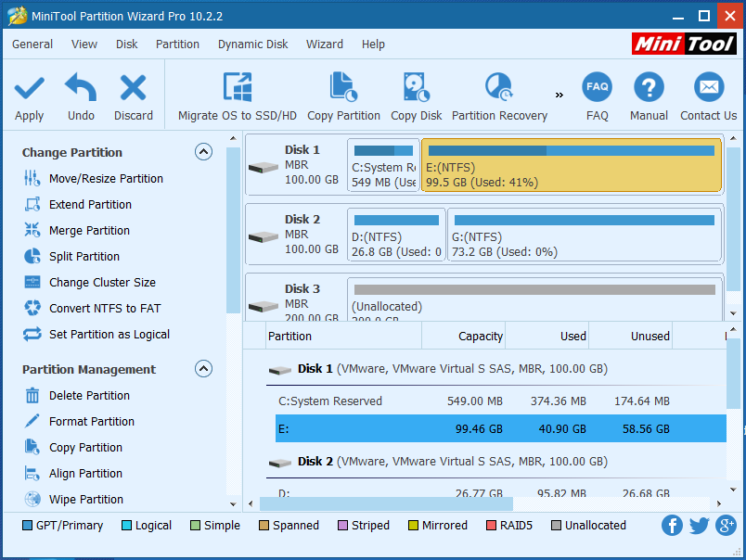Screen dimensions: 746x560
Task: Choose Split Partition action
Action: 71,256
